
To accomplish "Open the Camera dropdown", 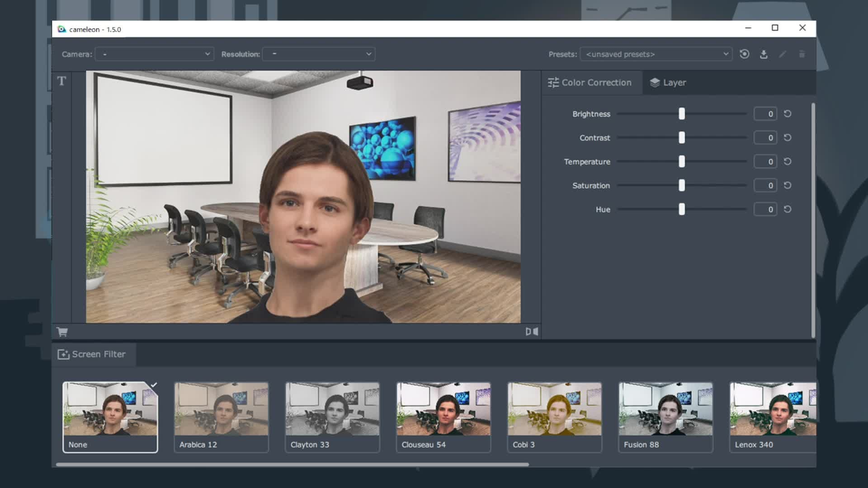I will click(155, 54).
